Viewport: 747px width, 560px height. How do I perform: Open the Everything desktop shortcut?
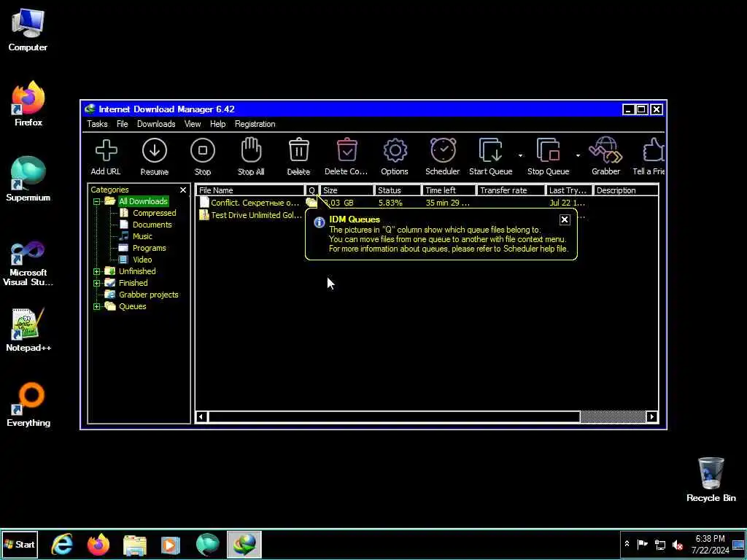tap(28, 404)
